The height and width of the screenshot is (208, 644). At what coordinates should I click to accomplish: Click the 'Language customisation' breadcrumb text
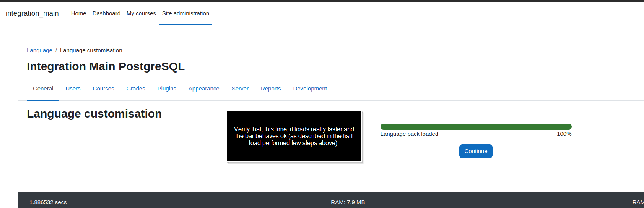(x=91, y=50)
